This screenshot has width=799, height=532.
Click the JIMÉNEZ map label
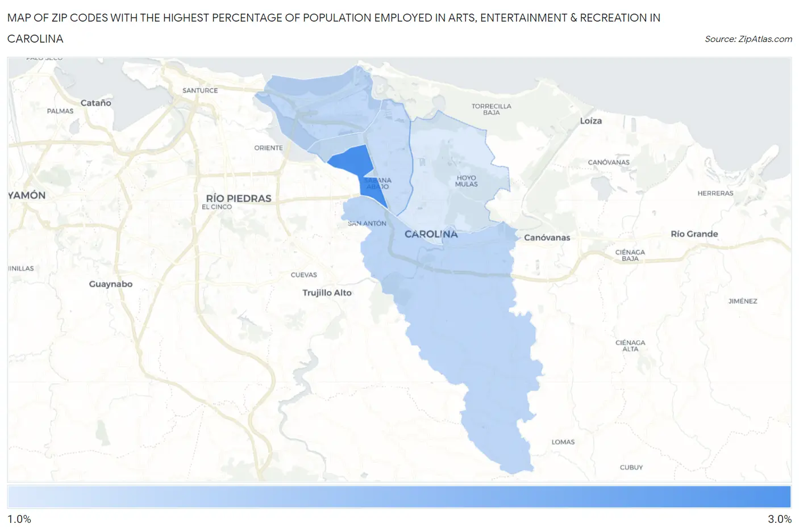[743, 301]
